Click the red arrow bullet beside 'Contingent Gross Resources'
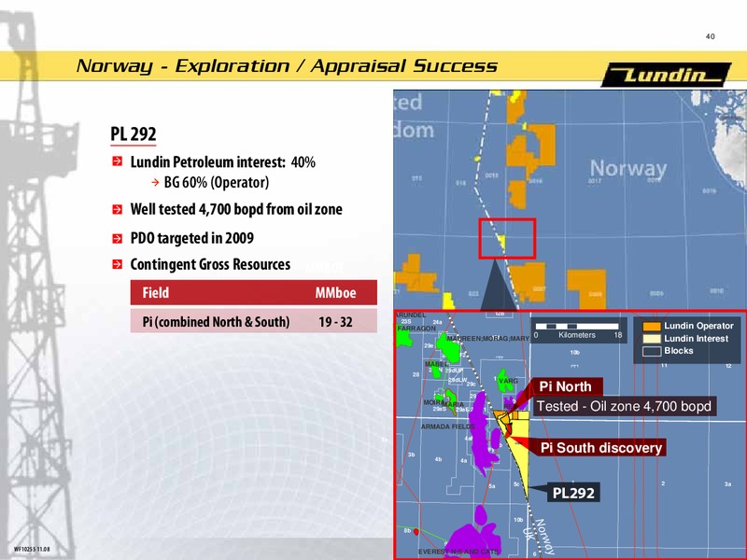 point(118,264)
